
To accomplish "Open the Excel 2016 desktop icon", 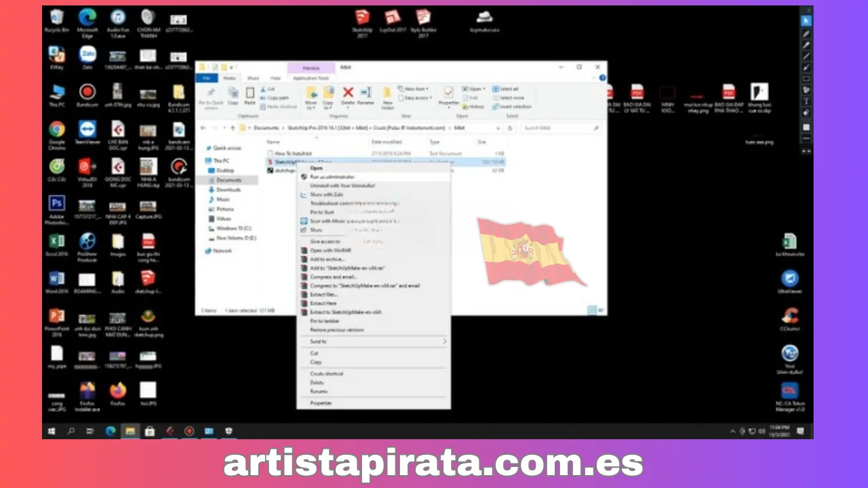I will coord(56,245).
